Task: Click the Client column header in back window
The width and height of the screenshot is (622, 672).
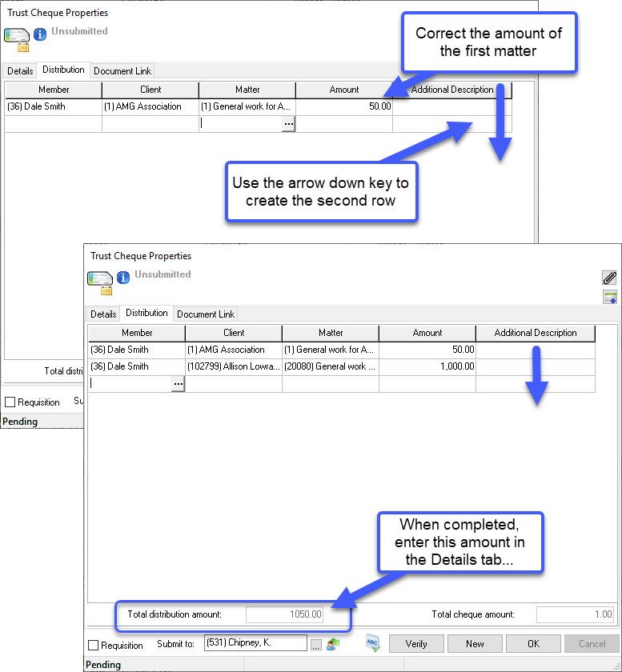Action: click(150, 90)
